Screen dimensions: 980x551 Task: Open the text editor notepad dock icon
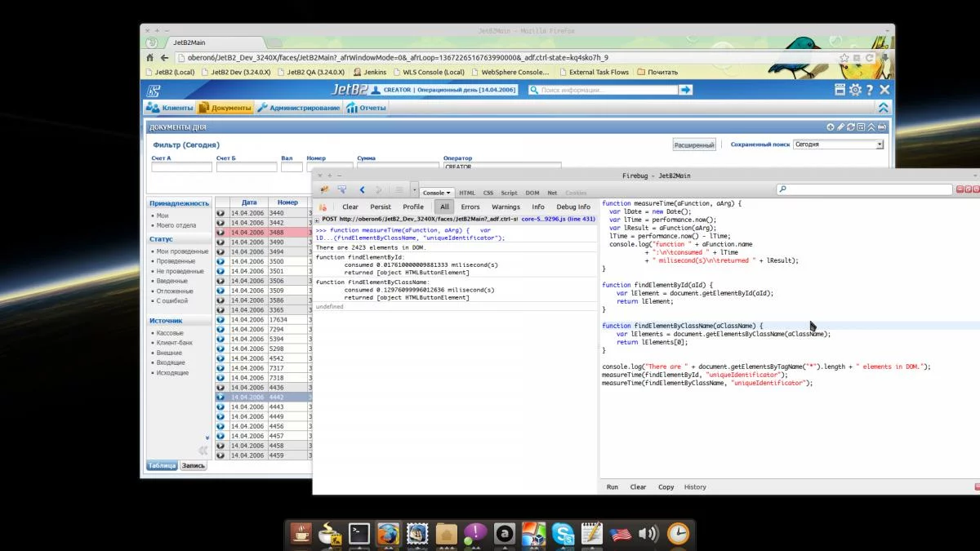tap(591, 534)
